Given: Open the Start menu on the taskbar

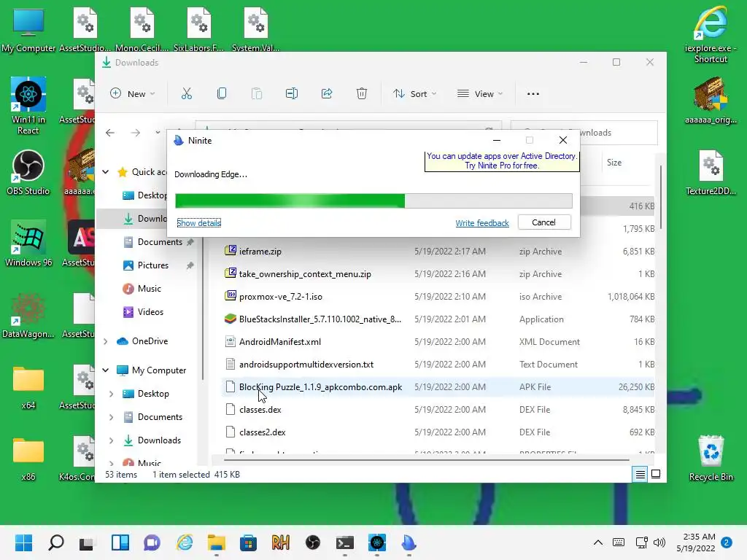Looking at the screenshot, I should pyautogui.click(x=24, y=542).
